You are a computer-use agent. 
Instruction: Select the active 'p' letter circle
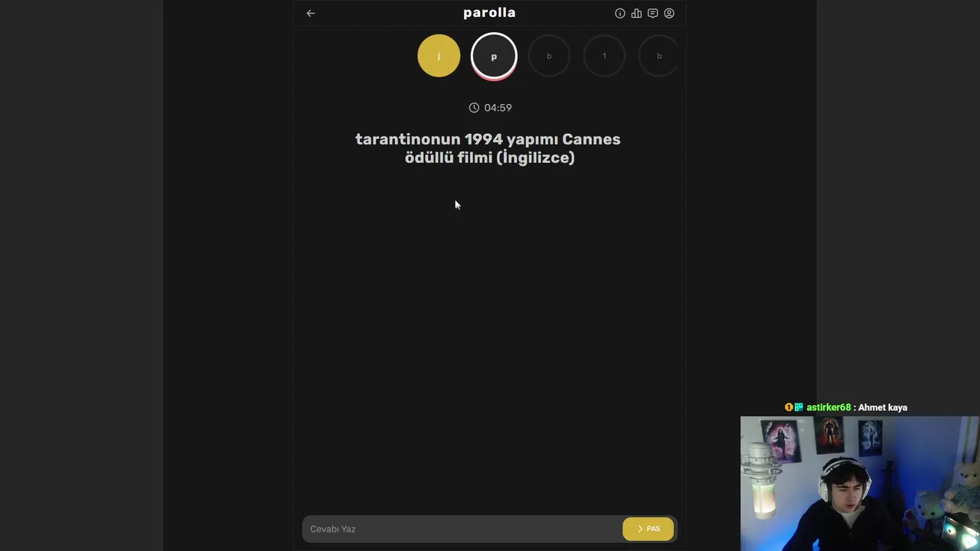point(494,56)
